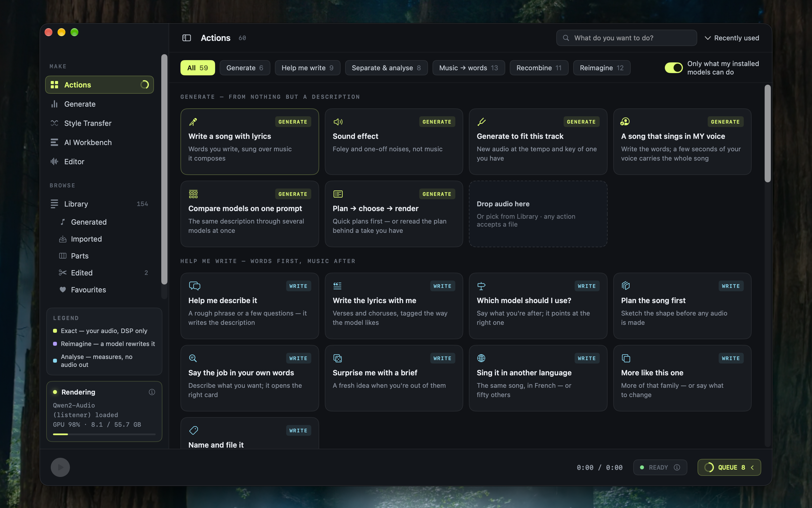
Task: Click the grid icon on Compare models card
Action: pos(193,194)
